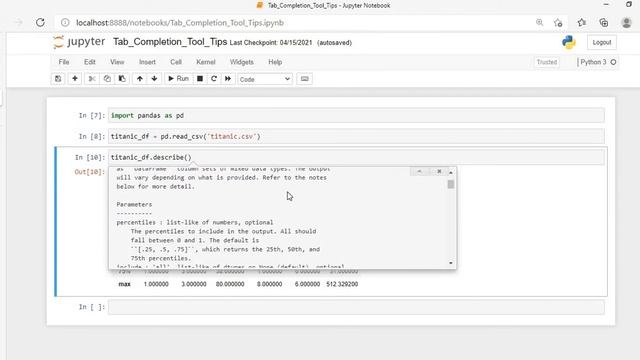Click the Logout button

602,42
